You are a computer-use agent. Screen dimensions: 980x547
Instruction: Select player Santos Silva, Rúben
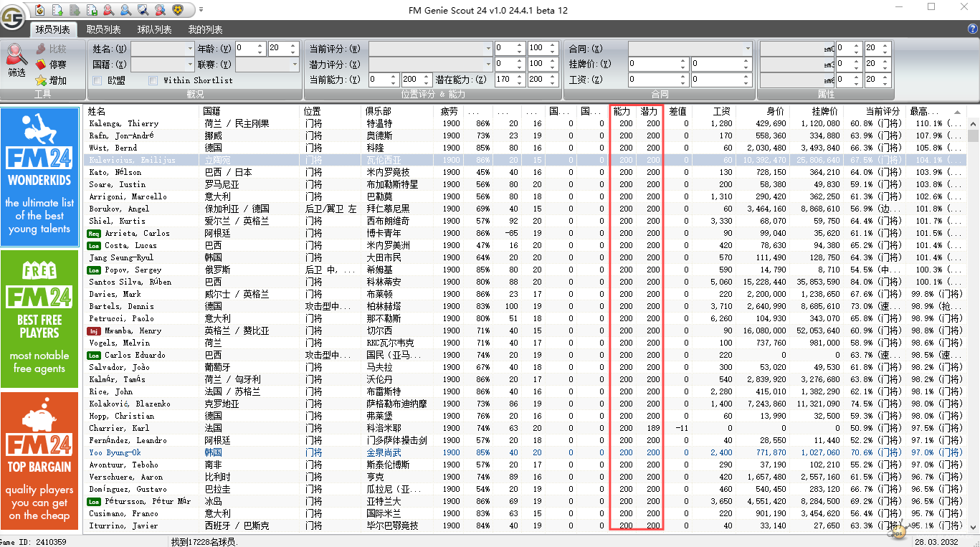pyautogui.click(x=130, y=282)
